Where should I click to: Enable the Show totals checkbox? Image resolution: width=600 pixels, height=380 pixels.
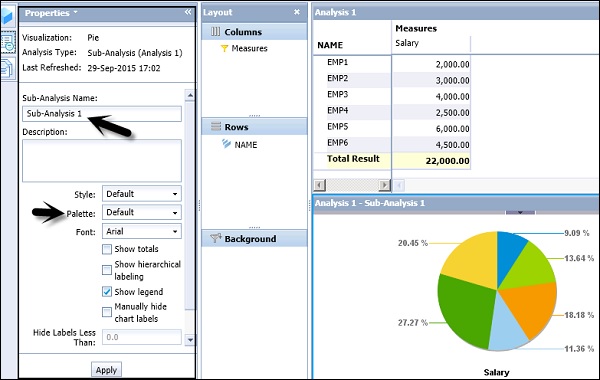point(107,250)
